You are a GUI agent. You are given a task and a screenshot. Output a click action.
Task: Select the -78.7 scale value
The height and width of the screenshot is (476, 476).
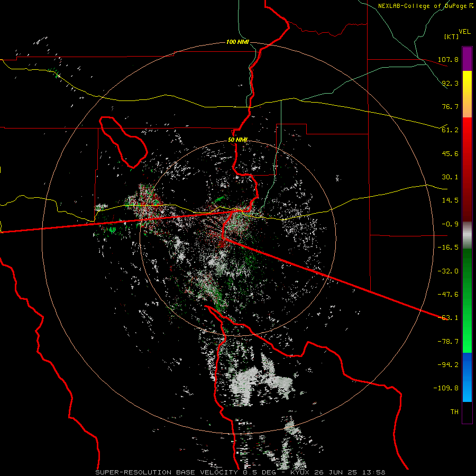[x=448, y=342]
